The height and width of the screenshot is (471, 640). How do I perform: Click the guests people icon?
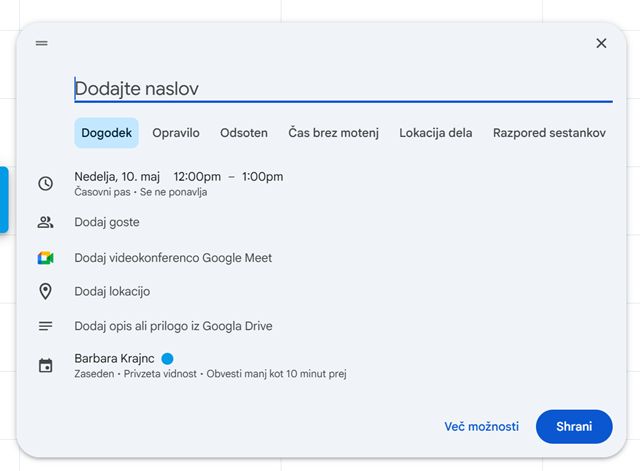[x=45, y=222]
